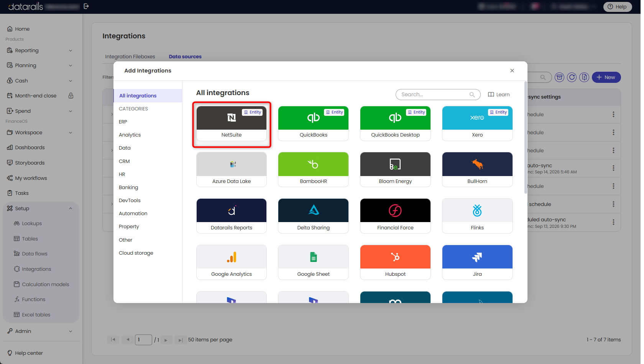Choose the Delta Sharing integration
Screen dimensions: 644x364
[313, 216]
